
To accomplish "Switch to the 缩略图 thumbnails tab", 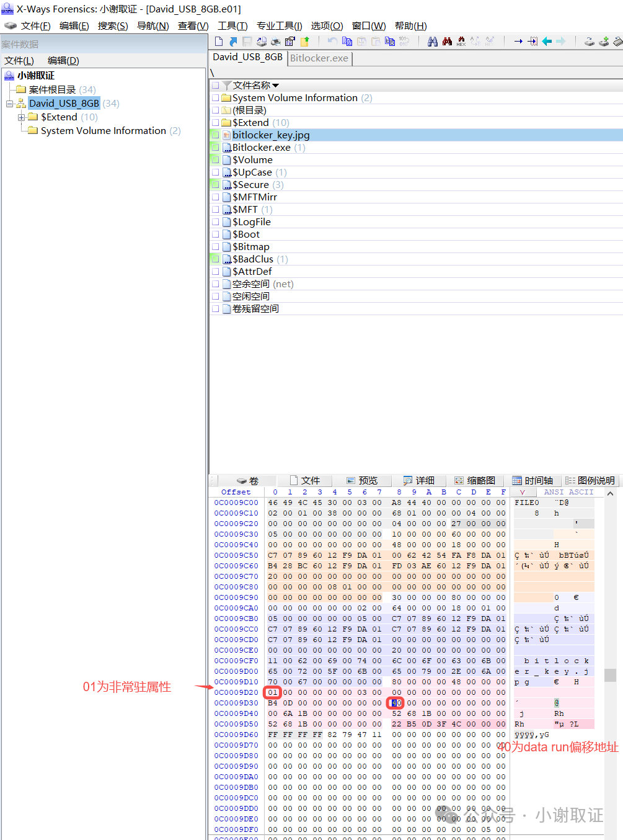I will pos(475,481).
